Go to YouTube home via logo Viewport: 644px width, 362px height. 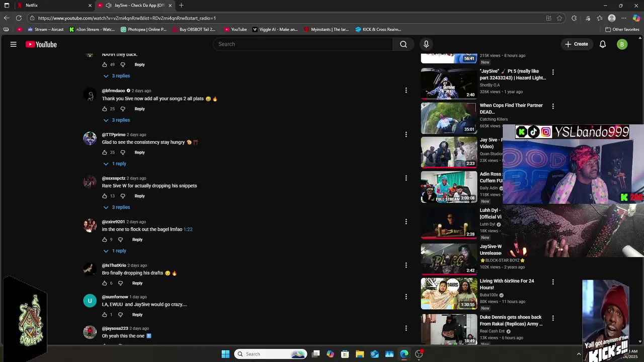(41, 44)
